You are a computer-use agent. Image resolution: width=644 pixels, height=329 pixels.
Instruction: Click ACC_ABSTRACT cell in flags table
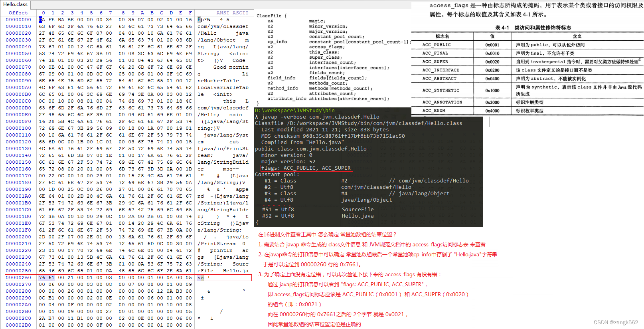(x=439, y=79)
